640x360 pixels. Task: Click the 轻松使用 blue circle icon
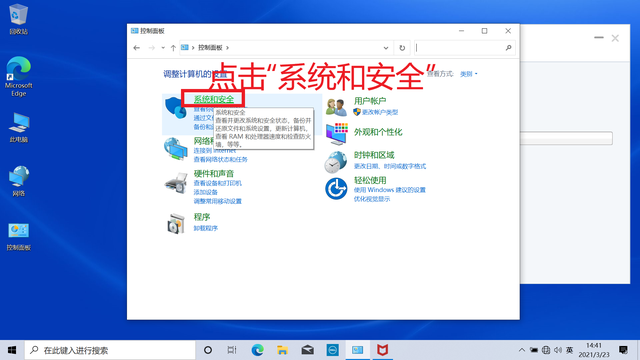[336, 189]
